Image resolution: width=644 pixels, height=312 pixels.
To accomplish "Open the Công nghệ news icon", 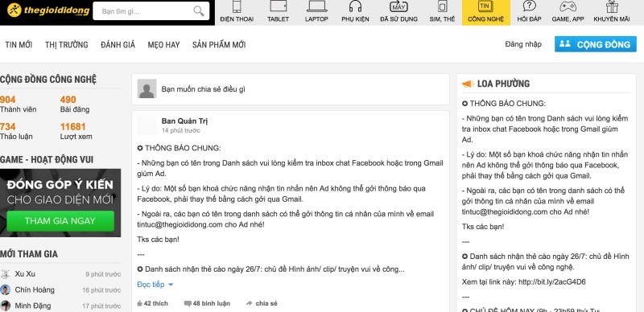I will [x=486, y=6].
